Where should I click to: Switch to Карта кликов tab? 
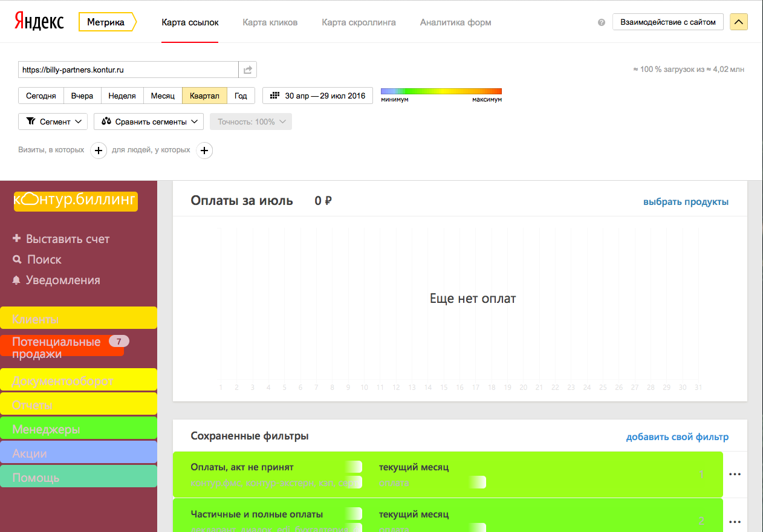point(270,22)
